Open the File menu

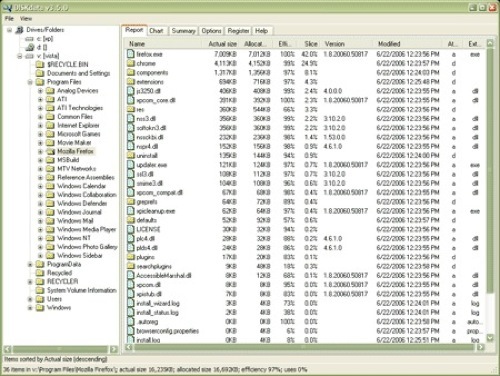click(9, 18)
